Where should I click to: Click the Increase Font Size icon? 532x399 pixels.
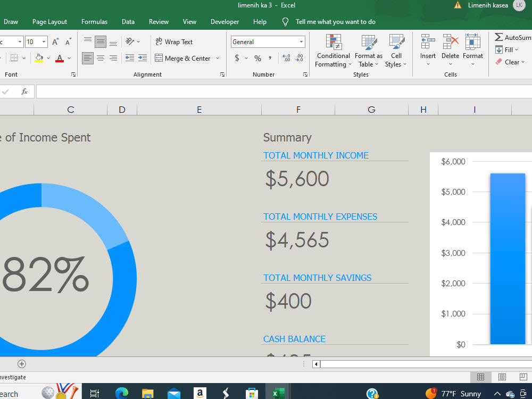pyautogui.click(x=55, y=41)
